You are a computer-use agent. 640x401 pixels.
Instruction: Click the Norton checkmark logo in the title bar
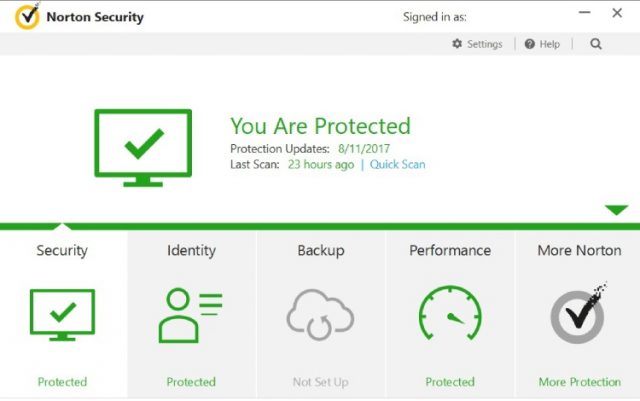[x=27, y=16]
